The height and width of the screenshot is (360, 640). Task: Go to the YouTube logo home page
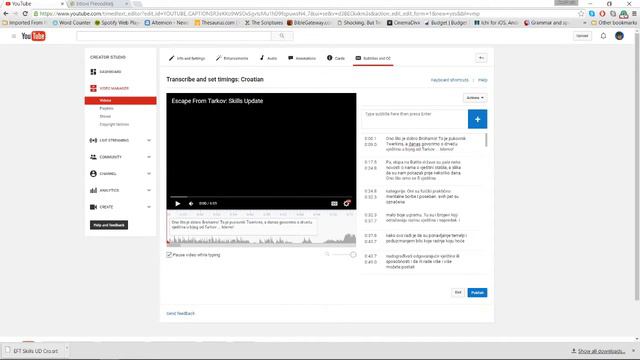[33, 36]
